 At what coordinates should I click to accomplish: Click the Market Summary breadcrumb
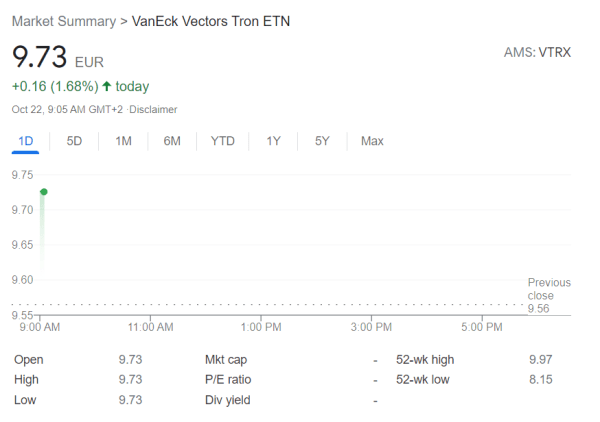click(62, 21)
